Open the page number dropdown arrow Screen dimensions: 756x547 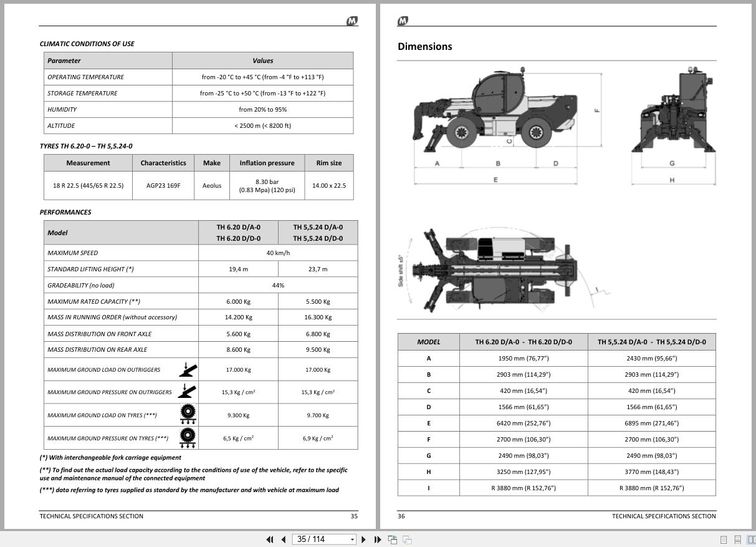coord(352,540)
